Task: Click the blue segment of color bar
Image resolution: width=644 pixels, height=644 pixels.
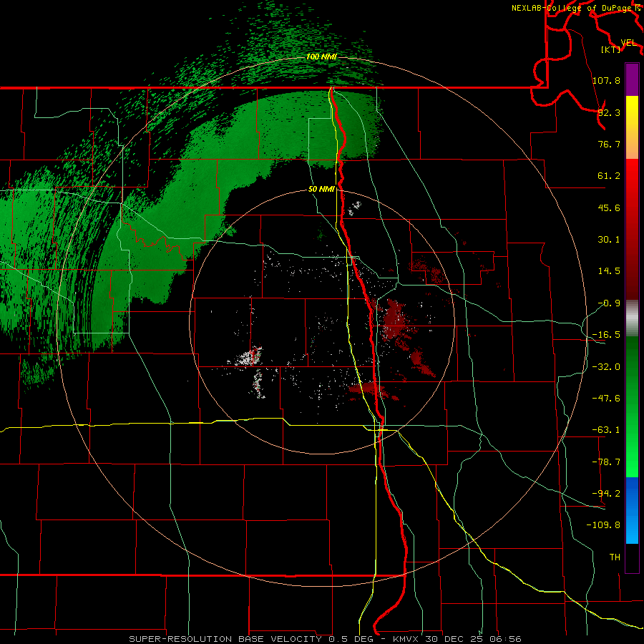Action: point(632,510)
